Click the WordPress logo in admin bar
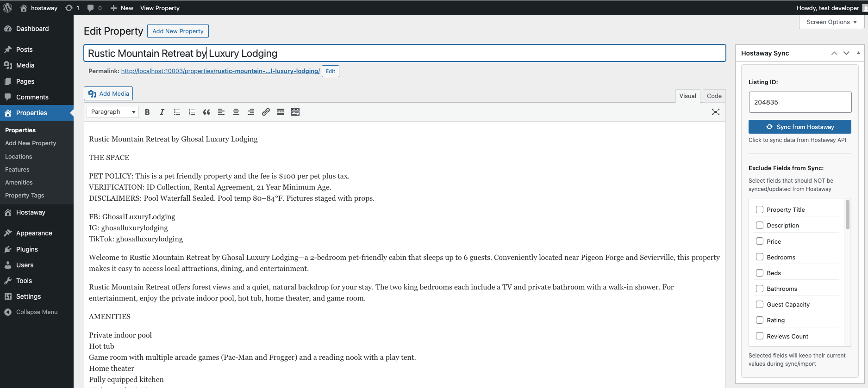The image size is (868, 388). point(7,8)
